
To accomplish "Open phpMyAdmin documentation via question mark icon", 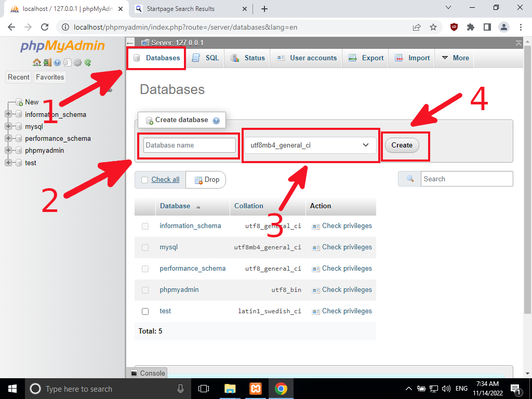I will click(57, 62).
